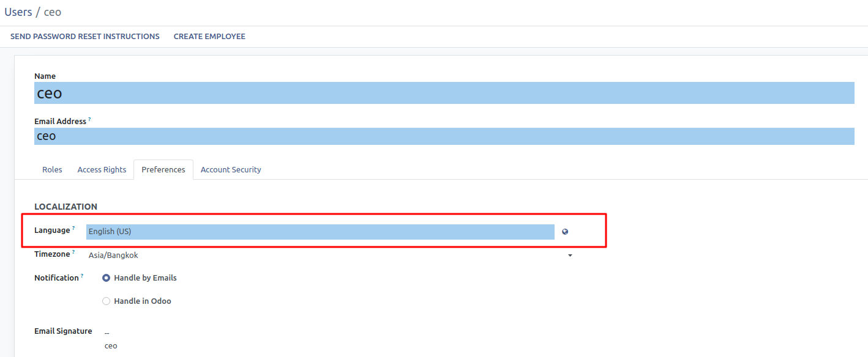The width and height of the screenshot is (868, 357).
Task: Click the help question mark beside Email Address
Action: pyautogui.click(x=89, y=119)
